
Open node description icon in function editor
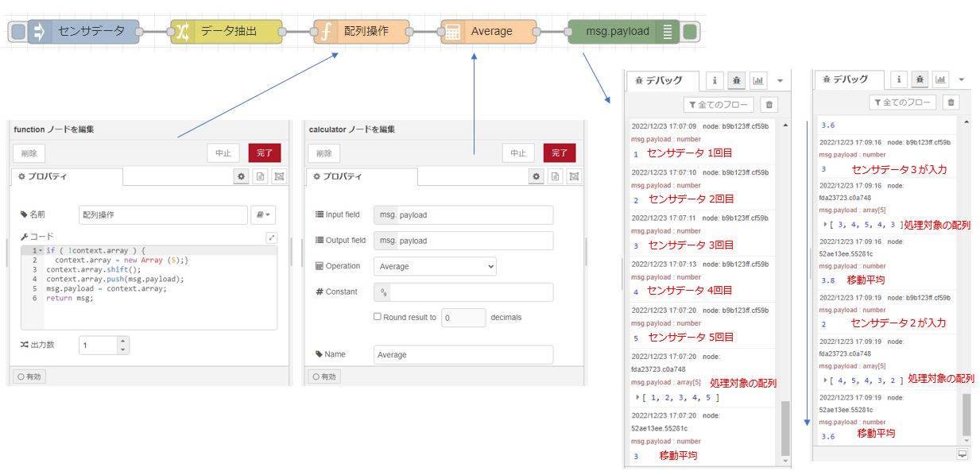point(260,176)
